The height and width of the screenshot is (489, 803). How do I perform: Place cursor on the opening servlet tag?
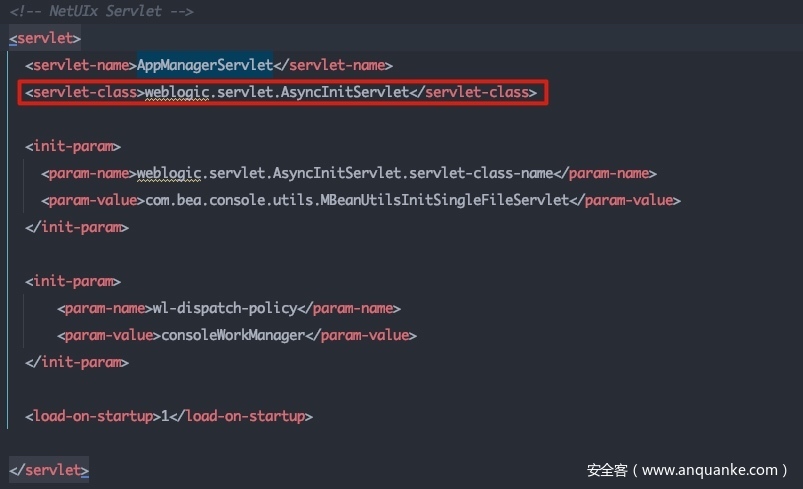(x=45, y=38)
